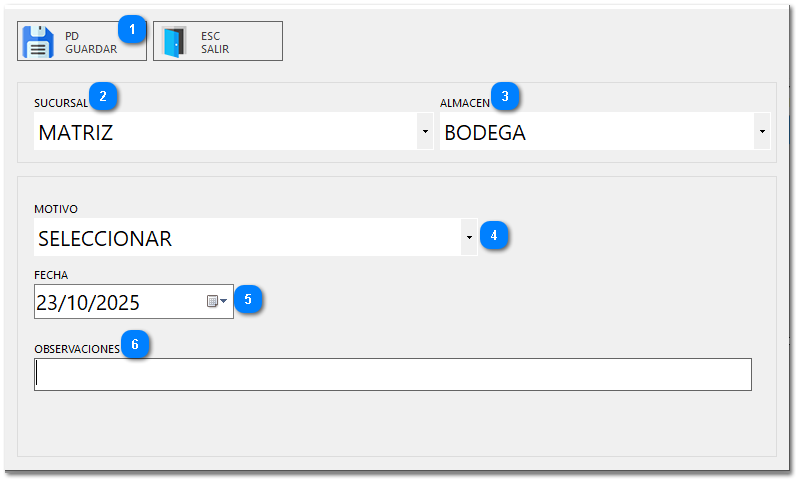This screenshot has width=799, height=482.
Task: Open the Motivo dropdown arrow
Action: [469, 238]
